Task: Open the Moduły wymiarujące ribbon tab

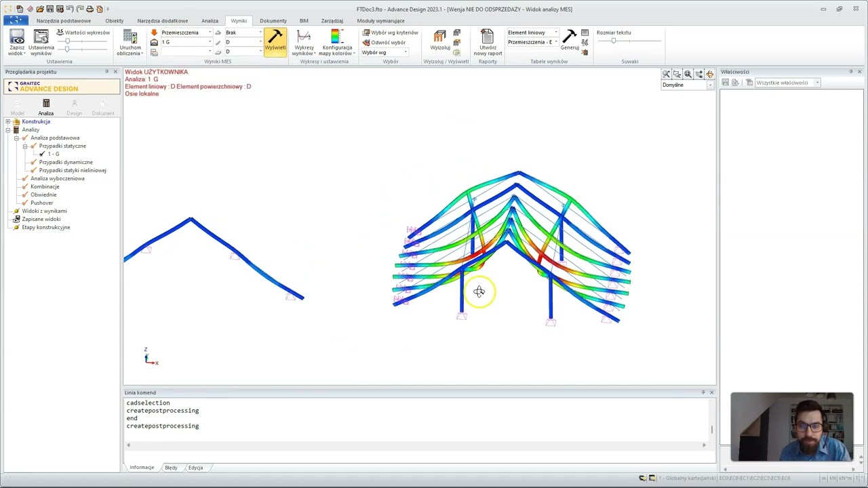Action: (x=380, y=20)
